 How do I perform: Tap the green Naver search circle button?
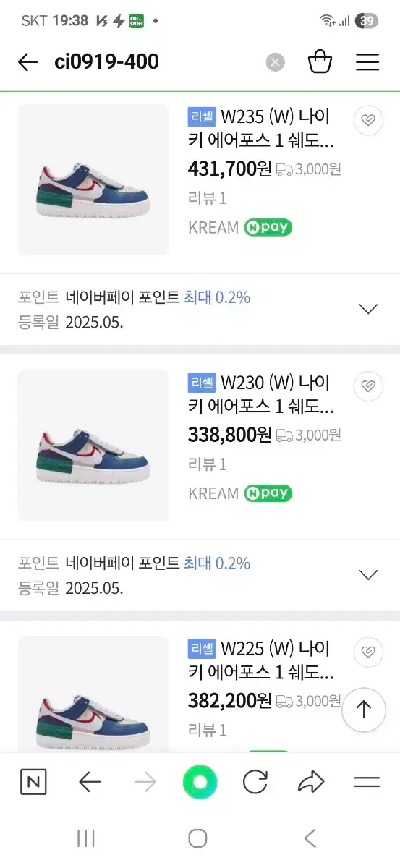pos(200,782)
